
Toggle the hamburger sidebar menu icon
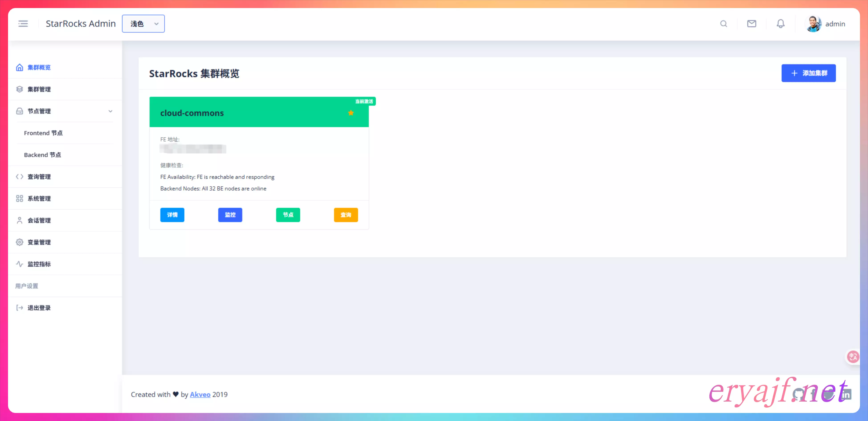coord(23,24)
